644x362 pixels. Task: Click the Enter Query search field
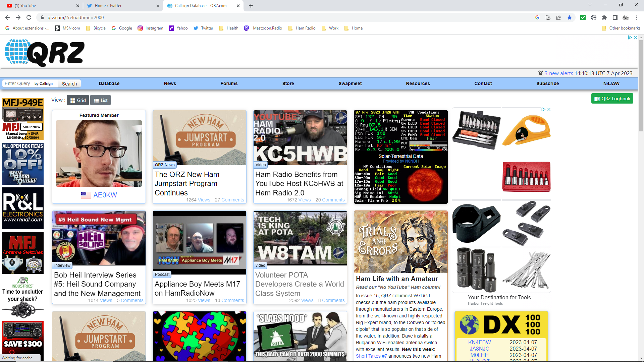point(18,84)
